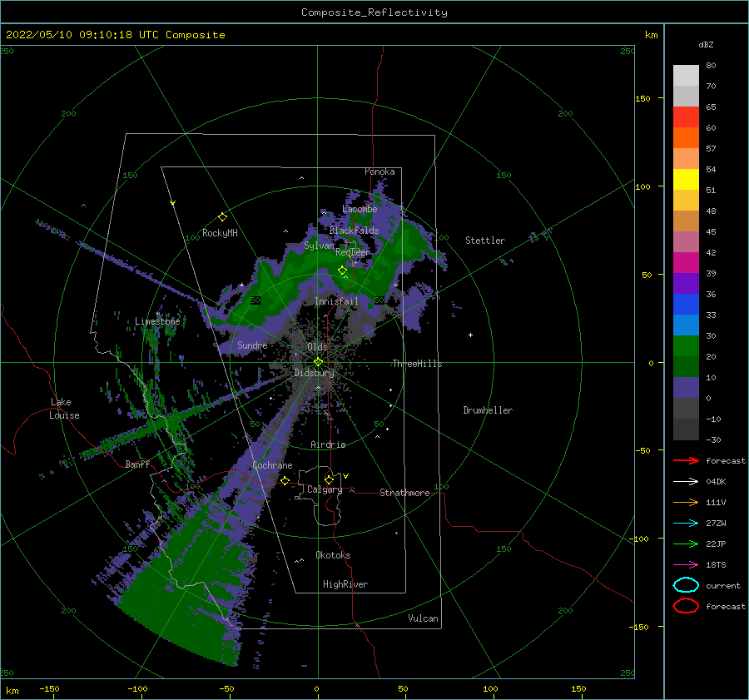Click the yellow diamond marker near RockyMH
Image resolution: width=749 pixels, height=700 pixels.
pos(222,217)
